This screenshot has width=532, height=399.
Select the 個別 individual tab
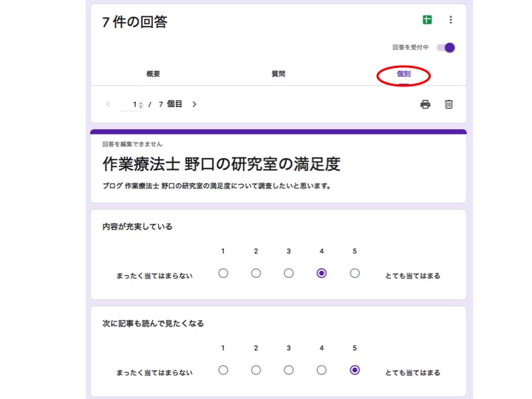(x=403, y=74)
